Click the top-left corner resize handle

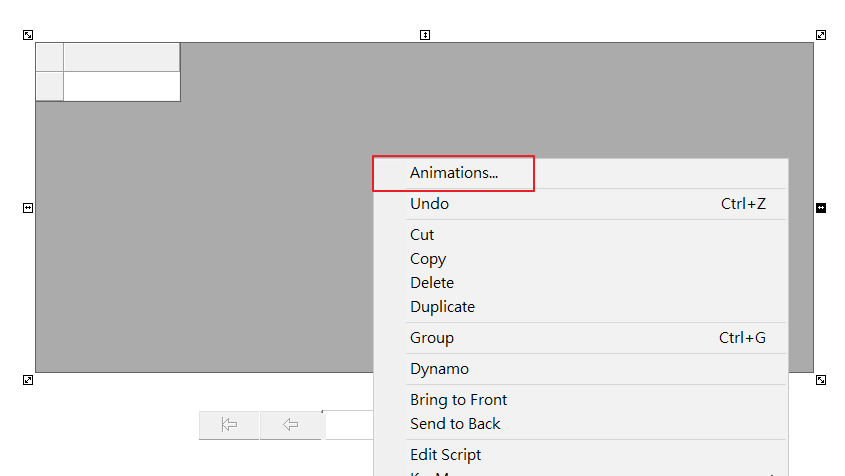click(28, 35)
